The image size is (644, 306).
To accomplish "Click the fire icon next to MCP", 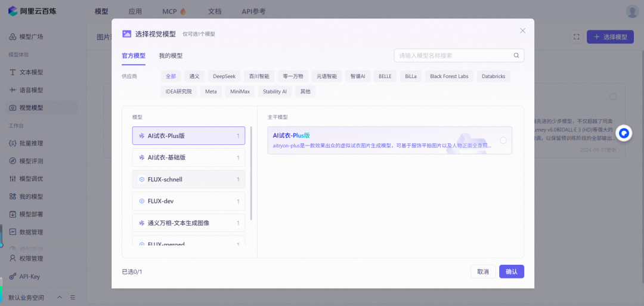I will (183, 11).
